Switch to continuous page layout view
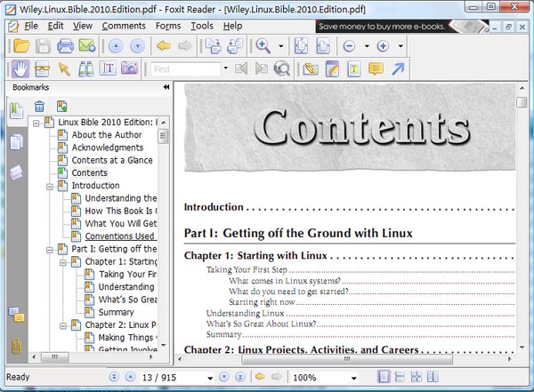The width and height of the screenshot is (534, 392). click(x=400, y=377)
